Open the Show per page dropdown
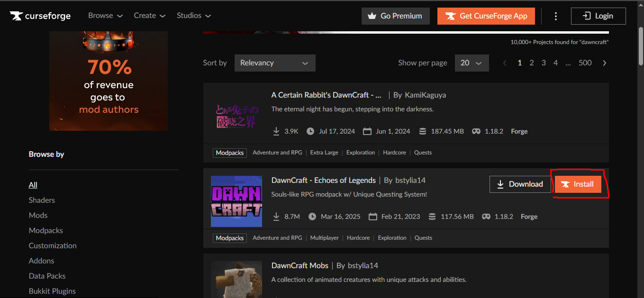Viewport: 644px width, 298px height. 472,63
